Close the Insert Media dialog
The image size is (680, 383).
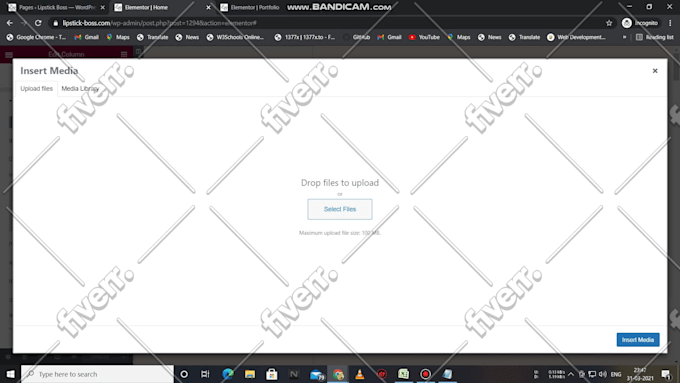tap(655, 71)
